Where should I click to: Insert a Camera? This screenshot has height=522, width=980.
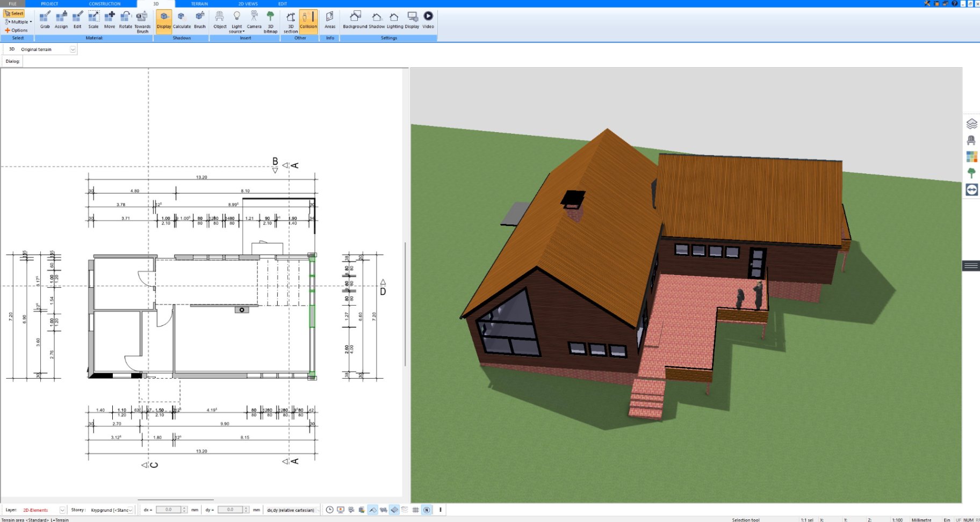pyautogui.click(x=254, y=20)
